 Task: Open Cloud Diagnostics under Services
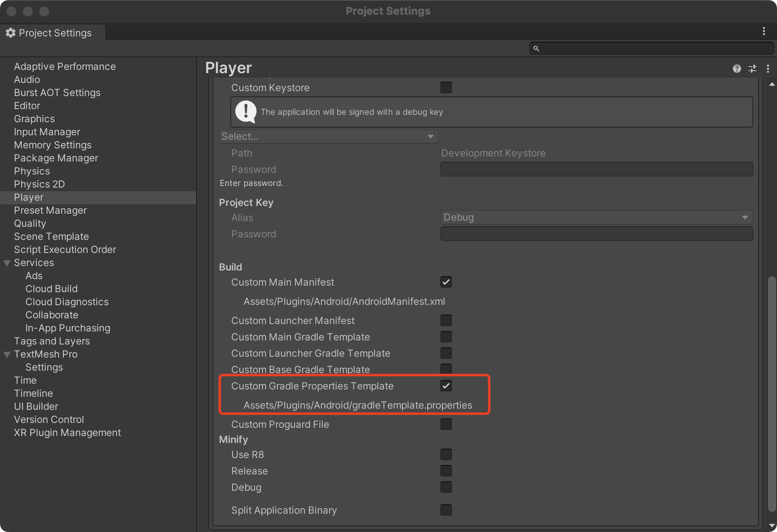[67, 302]
